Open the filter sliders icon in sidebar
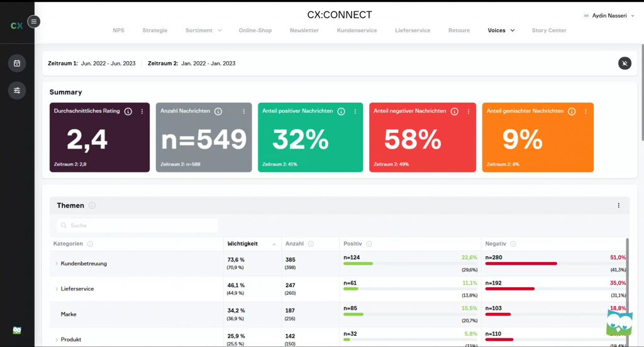Screen dimensions: 644x347 pyautogui.click(x=17, y=91)
